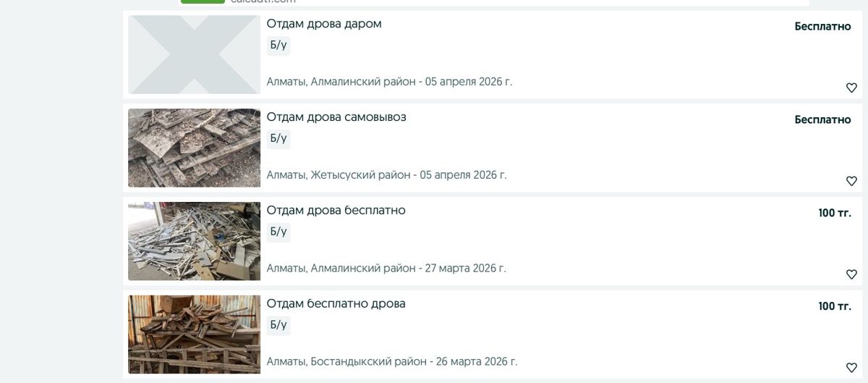Screen dimensions: 868x383
Task: Click 'Б/у' tag on 'Отдам дрова даром'
Action: [278, 45]
